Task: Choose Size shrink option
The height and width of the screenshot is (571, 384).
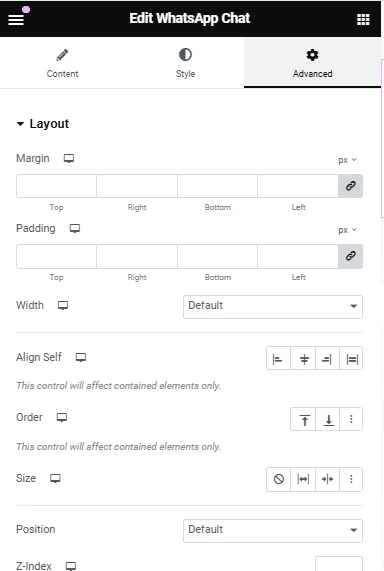Action: 328,479
